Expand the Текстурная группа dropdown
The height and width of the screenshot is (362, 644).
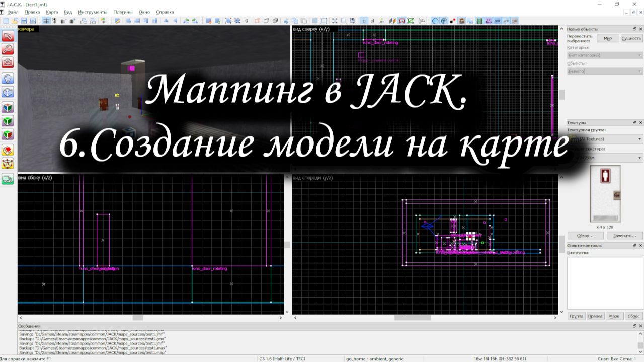[x=605, y=139]
